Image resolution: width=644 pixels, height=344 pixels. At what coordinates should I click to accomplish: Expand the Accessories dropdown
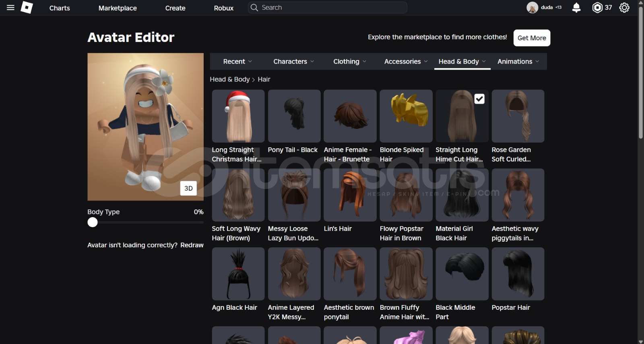pyautogui.click(x=406, y=61)
